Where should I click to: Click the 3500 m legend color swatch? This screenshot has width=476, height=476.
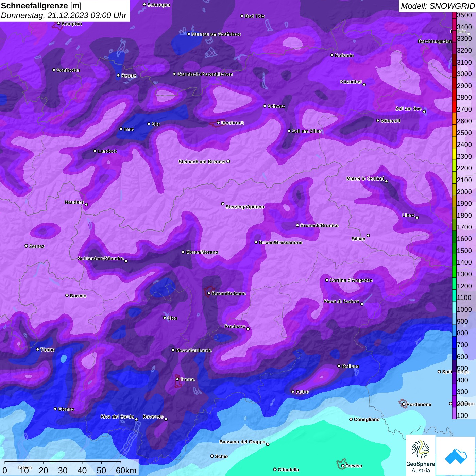[x=454, y=15]
